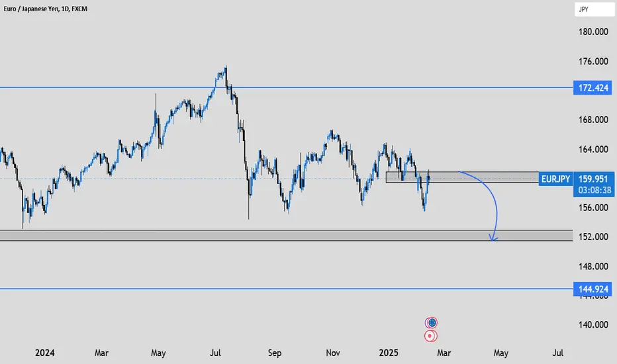
Task: Click the Jul 2024 time axis label
Action: (x=215, y=353)
